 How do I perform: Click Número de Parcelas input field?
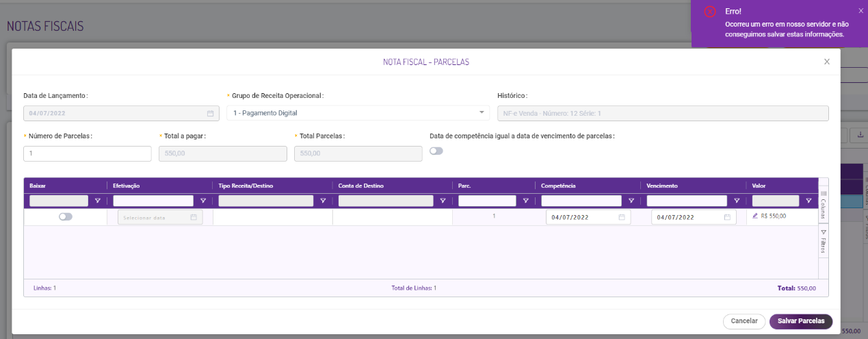(x=88, y=153)
